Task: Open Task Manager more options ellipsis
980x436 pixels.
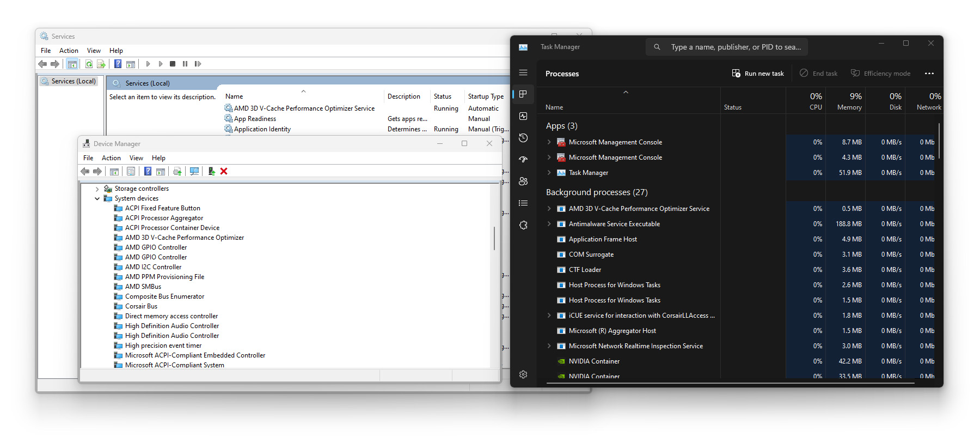Action: [929, 74]
